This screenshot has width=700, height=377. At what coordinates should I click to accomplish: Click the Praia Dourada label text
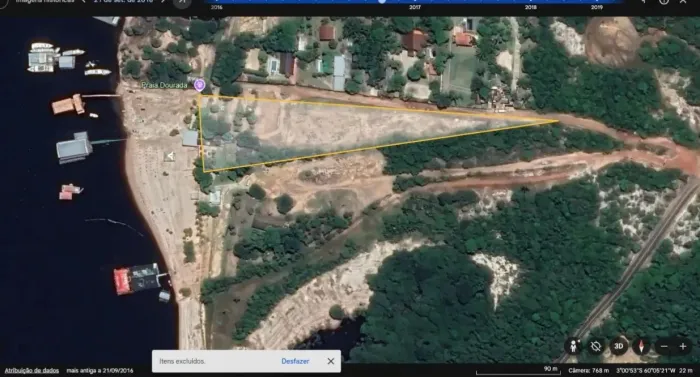(x=164, y=85)
